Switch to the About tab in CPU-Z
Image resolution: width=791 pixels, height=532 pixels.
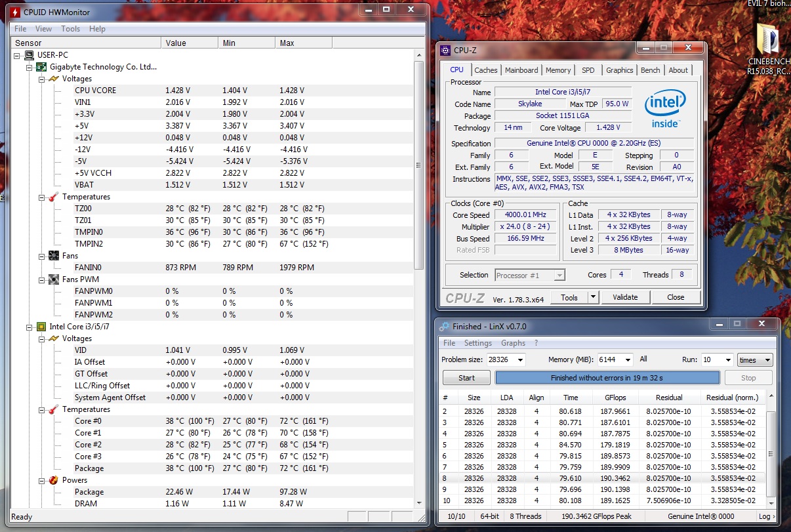pos(678,70)
